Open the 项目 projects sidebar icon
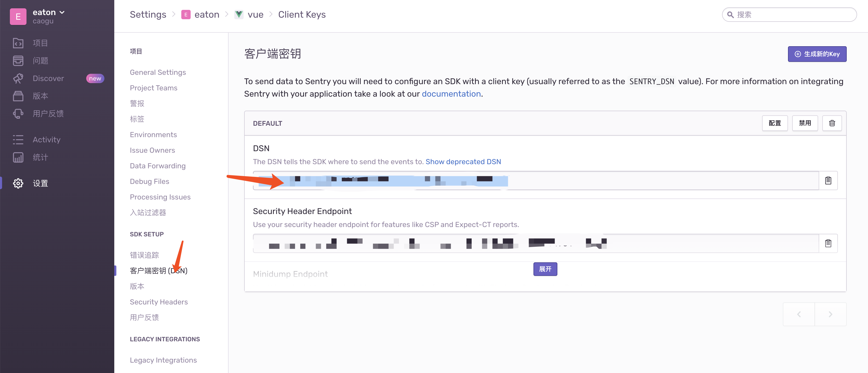868x373 pixels. click(x=18, y=43)
